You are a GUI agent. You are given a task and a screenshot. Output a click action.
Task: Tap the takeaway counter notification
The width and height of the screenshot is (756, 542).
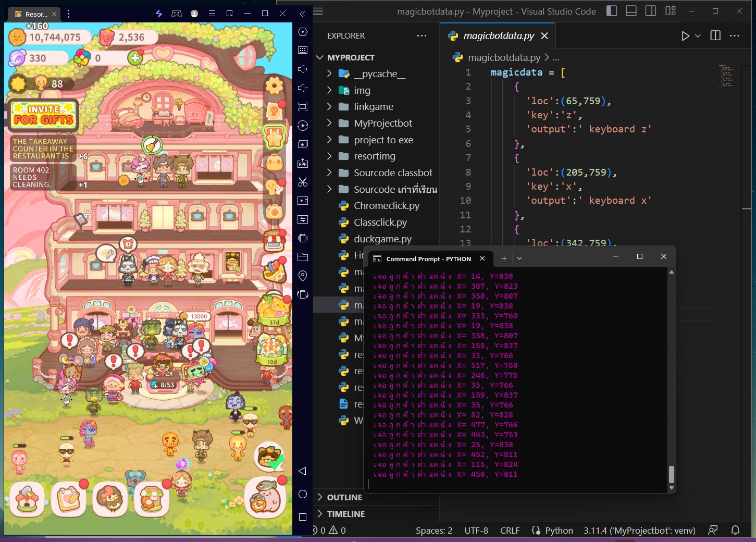click(x=43, y=149)
